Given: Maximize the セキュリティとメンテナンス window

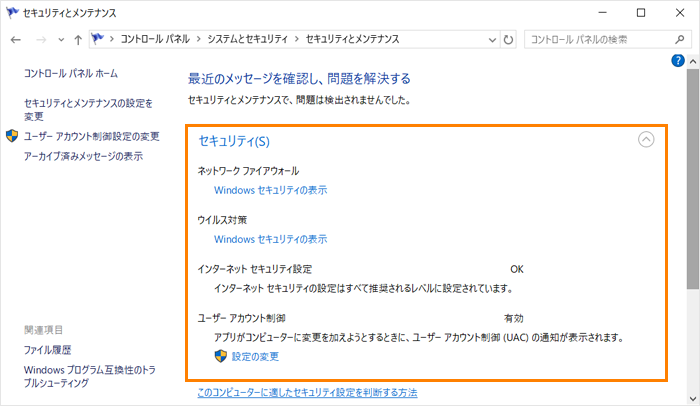Looking at the screenshot, I should [x=641, y=13].
